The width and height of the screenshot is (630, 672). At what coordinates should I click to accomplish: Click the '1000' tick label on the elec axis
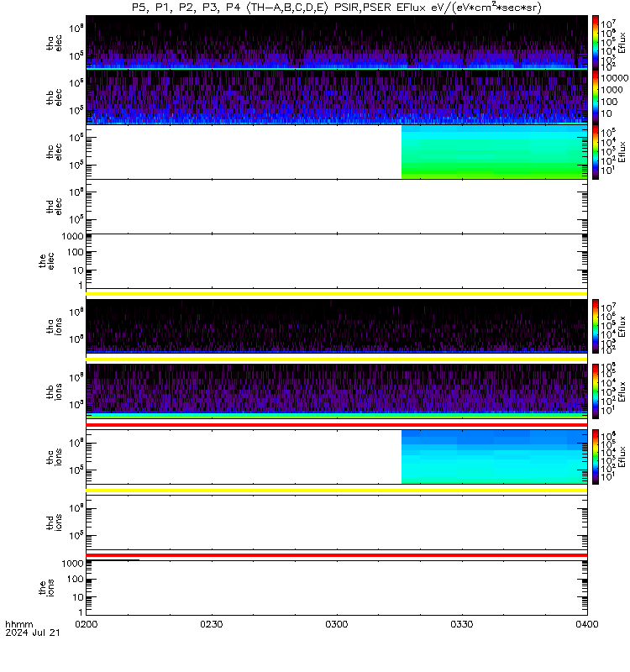(x=72, y=236)
